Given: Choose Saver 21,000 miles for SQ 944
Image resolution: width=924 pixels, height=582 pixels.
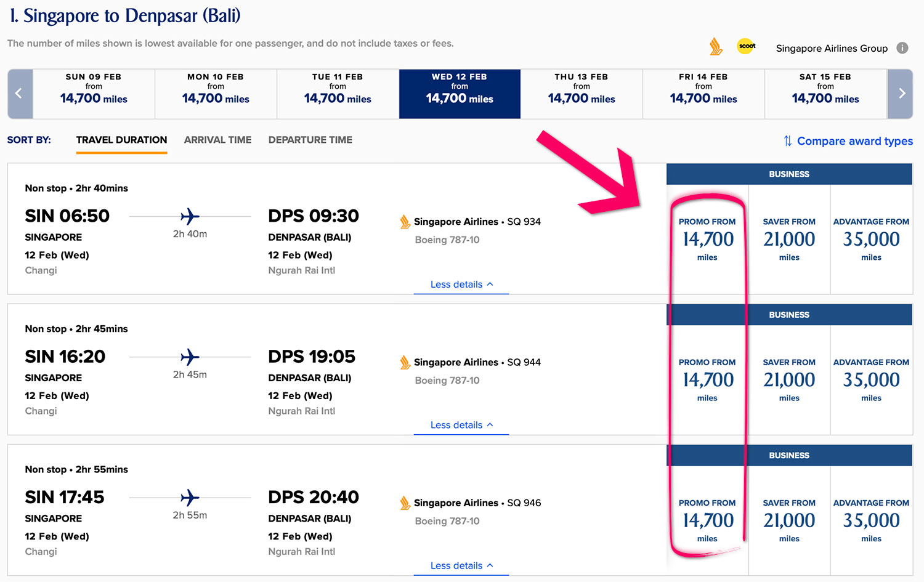Looking at the screenshot, I should (x=789, y=380).
